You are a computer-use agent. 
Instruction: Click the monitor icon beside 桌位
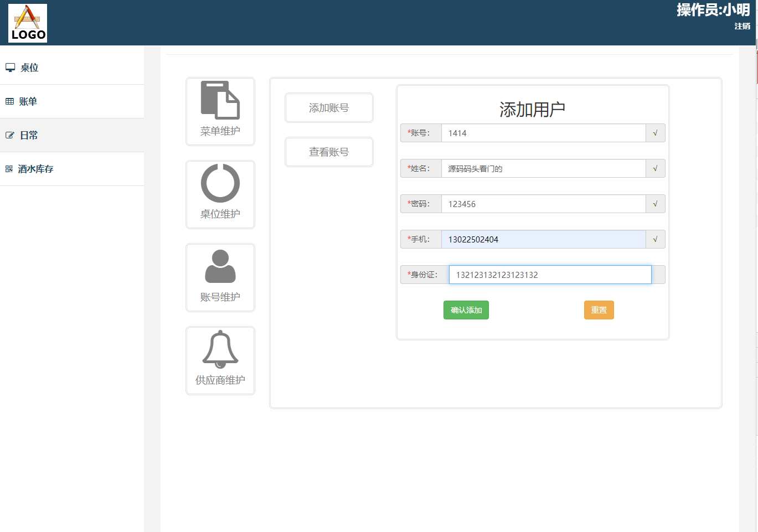point(10,68)
